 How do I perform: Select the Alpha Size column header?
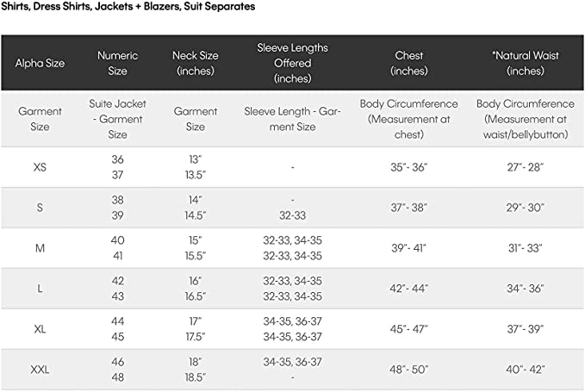click(x=40, y=63)
